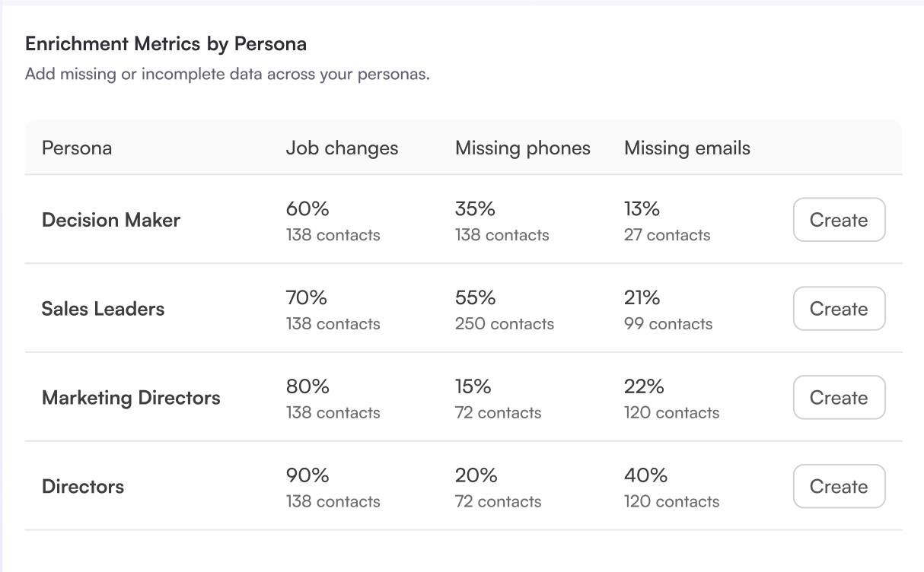The image size is (924, 572).
Task: Click Directors 90% job changes value
Action: tap(307, 475)
